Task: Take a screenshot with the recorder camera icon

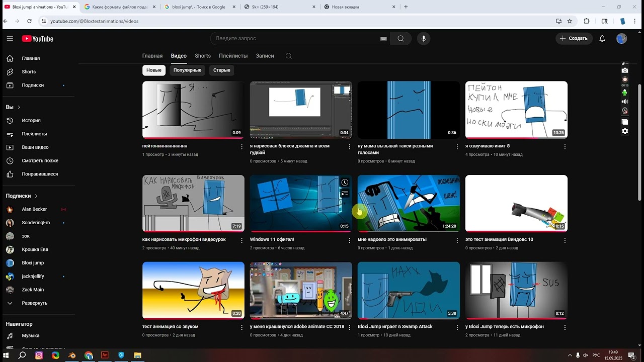Action: point(625,70)
